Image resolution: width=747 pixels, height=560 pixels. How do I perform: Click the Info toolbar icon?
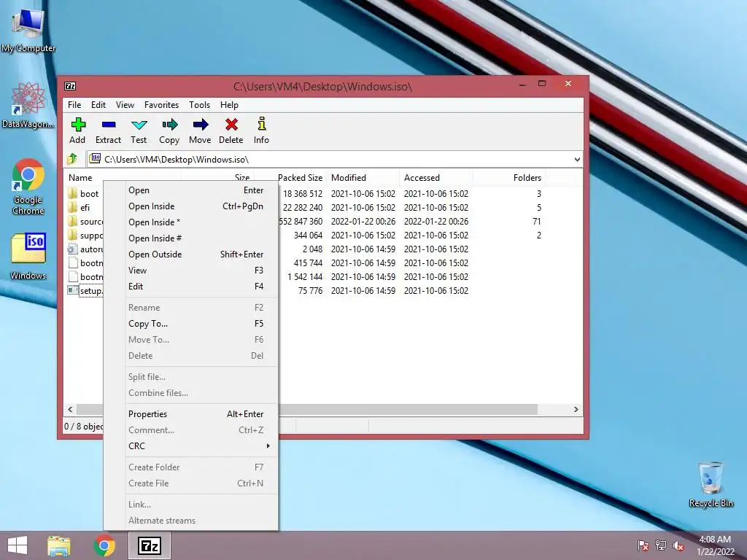click(x=262, y=124)
